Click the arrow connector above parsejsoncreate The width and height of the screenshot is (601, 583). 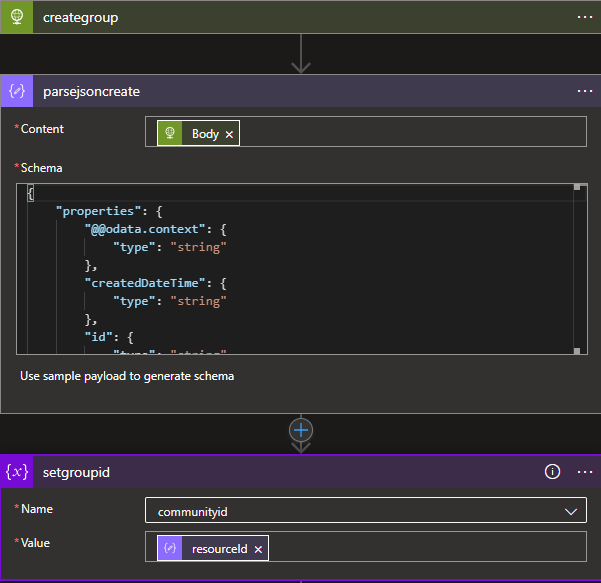click(301, 56)
